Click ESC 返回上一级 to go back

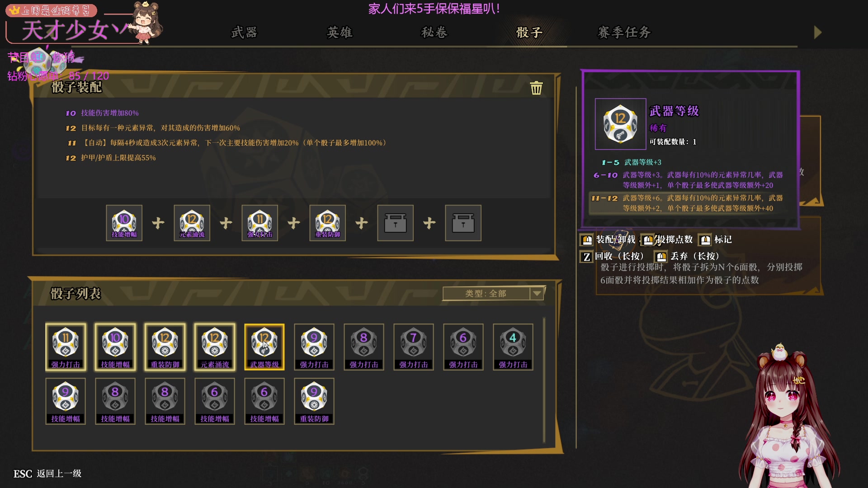[x=47, y=473]
